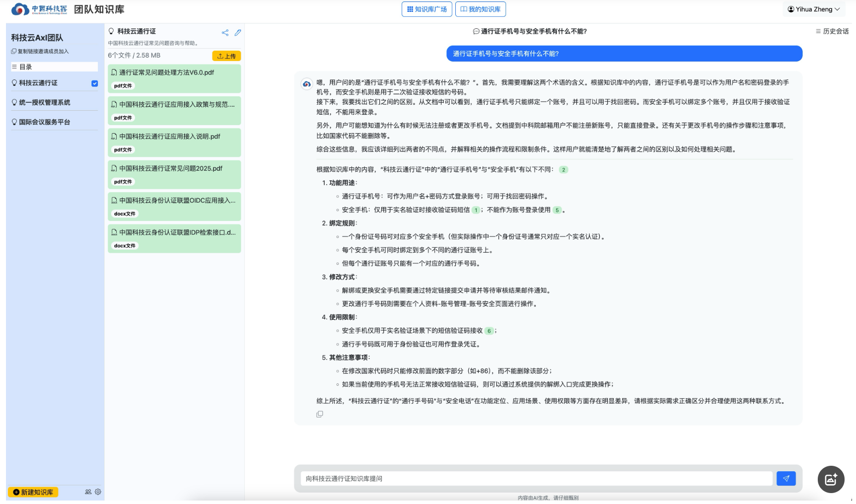Viewport: 856px width, 504px height.
Task: Click the 中国科技云 logo in the header
Action: tap(39, 9)
